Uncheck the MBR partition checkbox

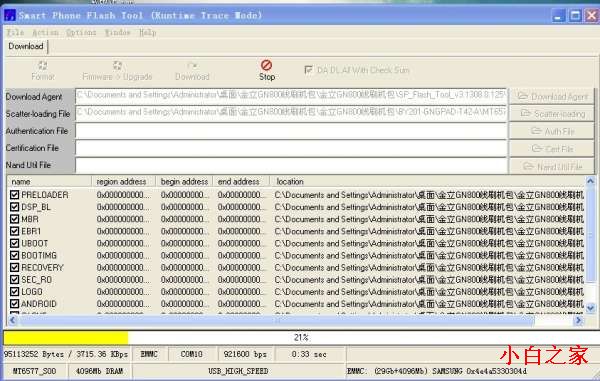(x=15, y=219)
